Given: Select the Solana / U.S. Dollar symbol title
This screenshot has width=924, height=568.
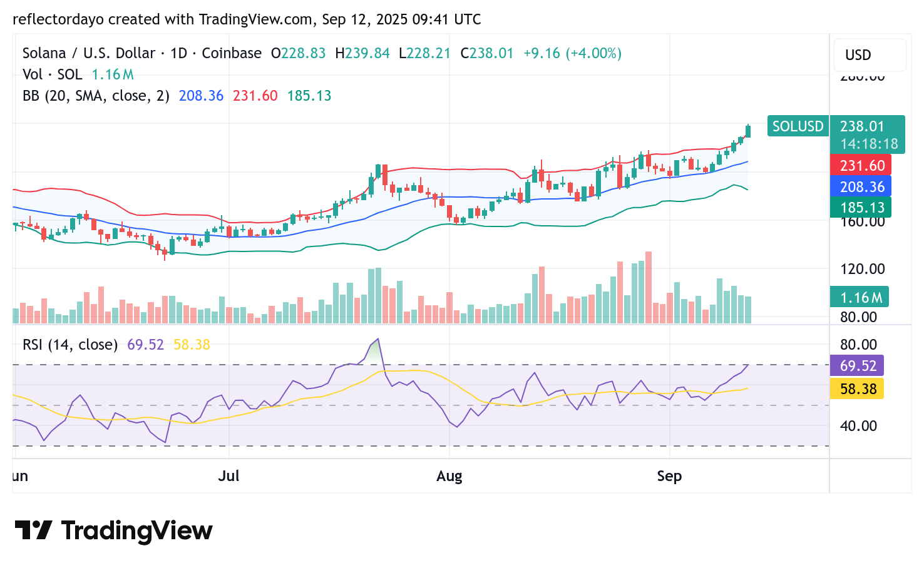Looking at the screenshot, I should coord(89,53).
